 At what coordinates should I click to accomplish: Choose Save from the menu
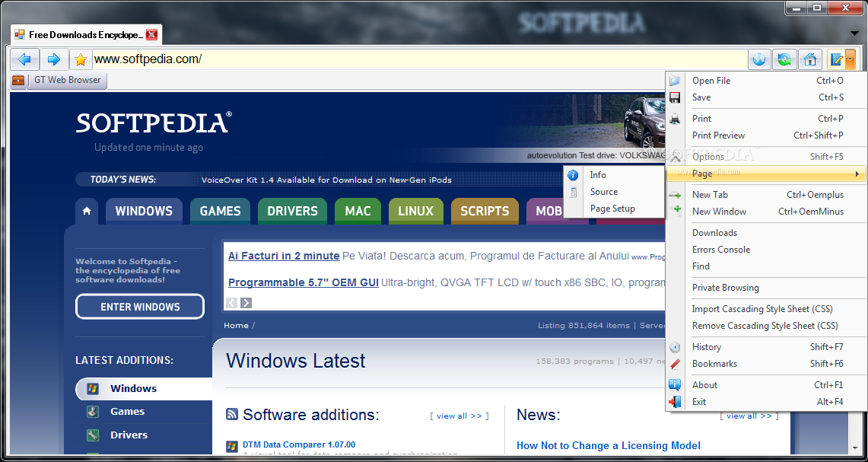766,97
